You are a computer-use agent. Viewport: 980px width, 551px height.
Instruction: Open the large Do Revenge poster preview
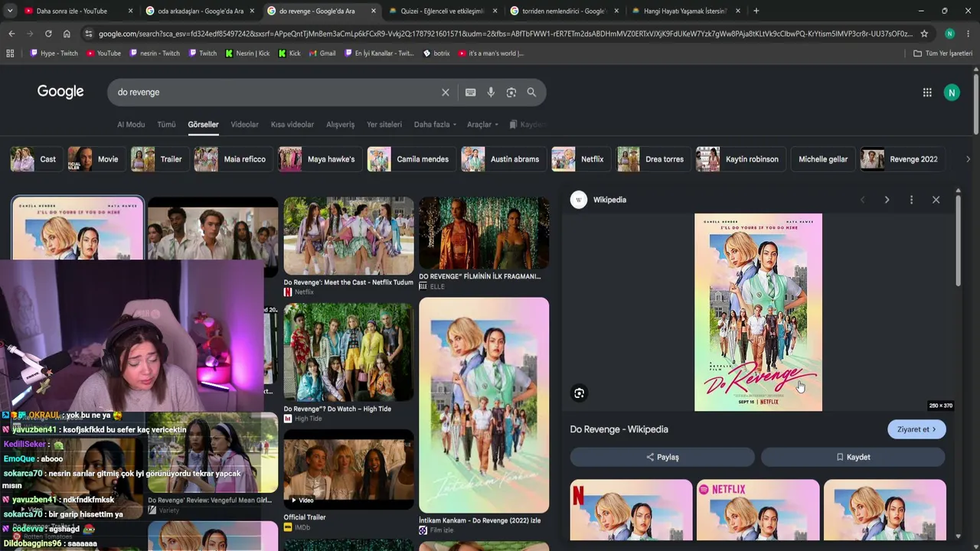tap(758, 312)
